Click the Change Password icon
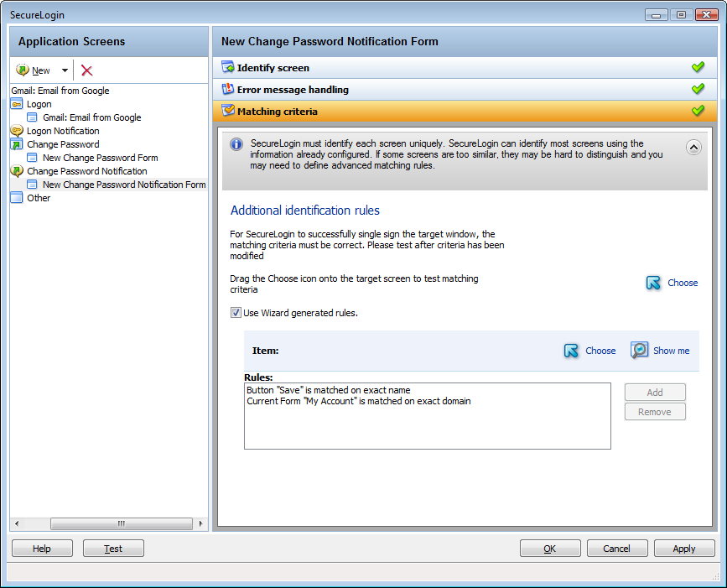727x588 pixels. tap(17, 144)
